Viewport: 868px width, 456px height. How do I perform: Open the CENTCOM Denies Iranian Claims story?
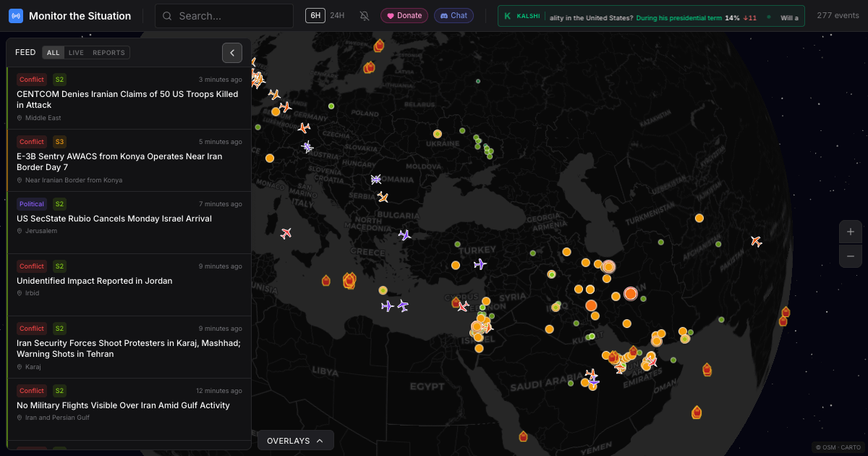coord(127,99)
